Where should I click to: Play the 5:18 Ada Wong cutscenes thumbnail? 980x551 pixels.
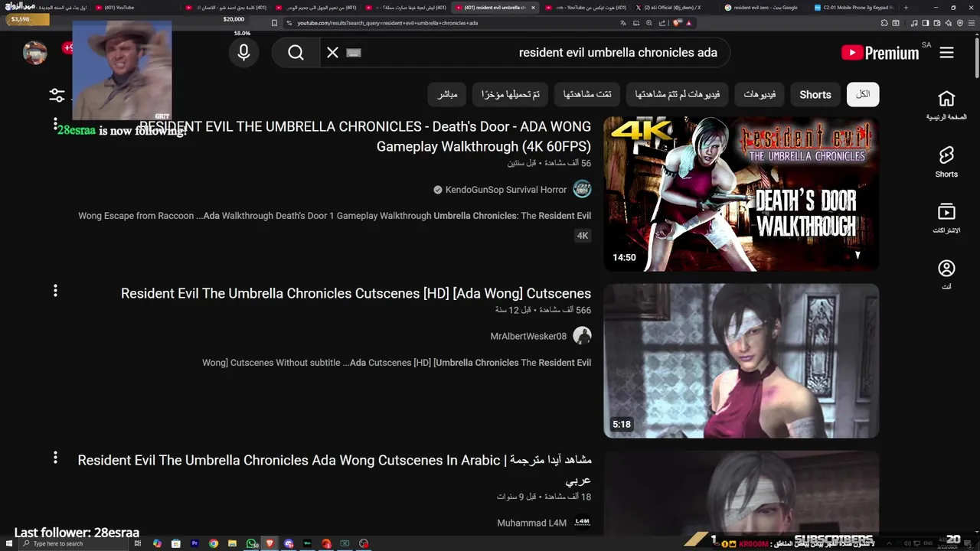click(x=741, y=360)
